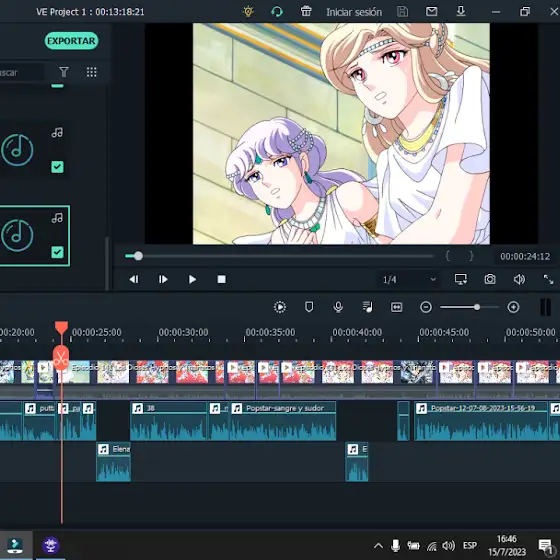This screenshot has height=560, width=560.
Task: Split clip with scissors icon
Action: [x=61, y=358]
